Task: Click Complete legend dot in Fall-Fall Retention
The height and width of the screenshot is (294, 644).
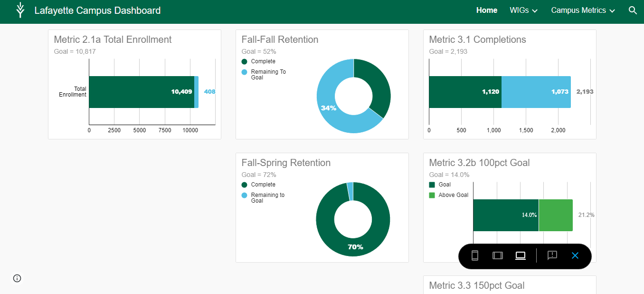Action: 245,61
